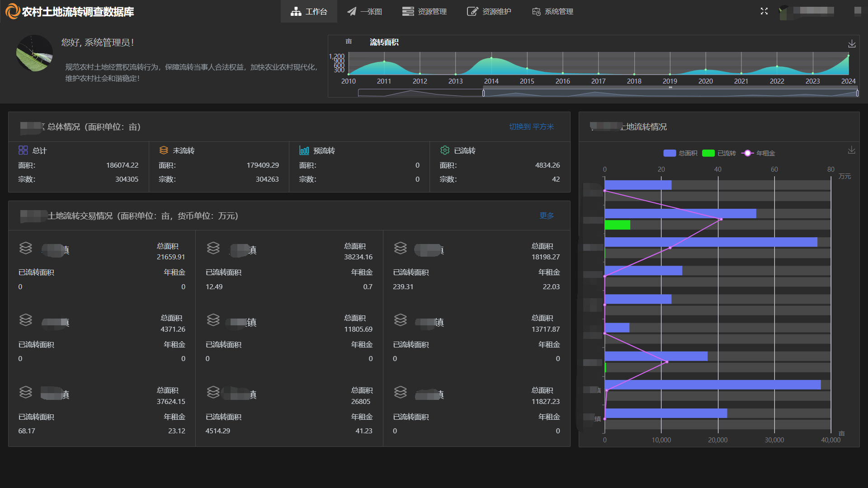Click the 未流转 layers icon
The image size is (868, 488).
coord(164,150)
